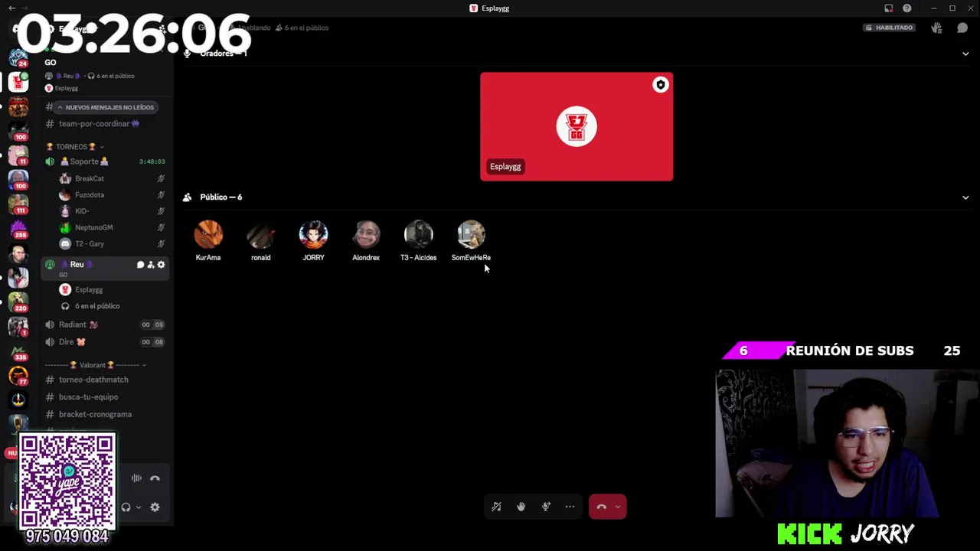Show the stage chat bubble icon
The width and height of the screenshot is (980, 551).
[962, 28]
